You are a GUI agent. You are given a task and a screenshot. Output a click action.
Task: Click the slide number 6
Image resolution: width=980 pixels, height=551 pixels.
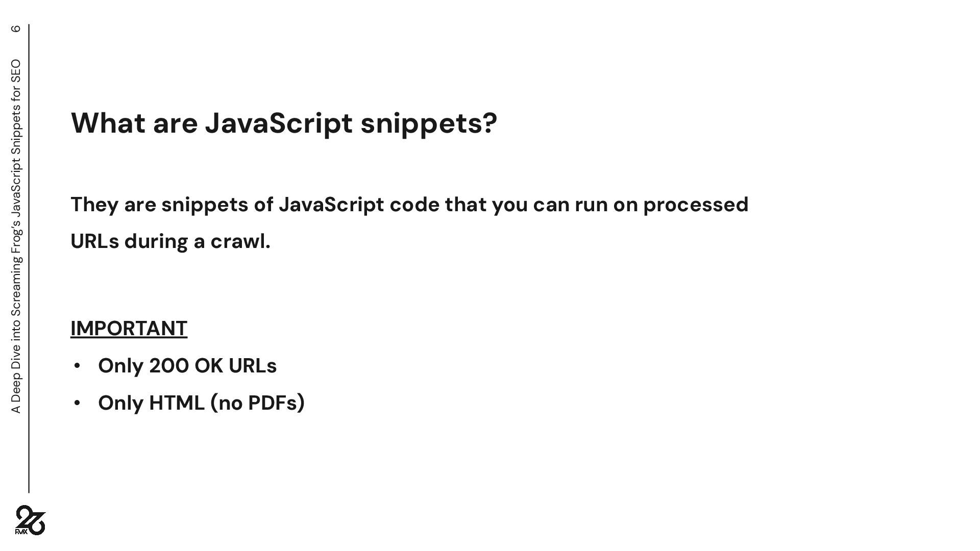pos(16,29)
